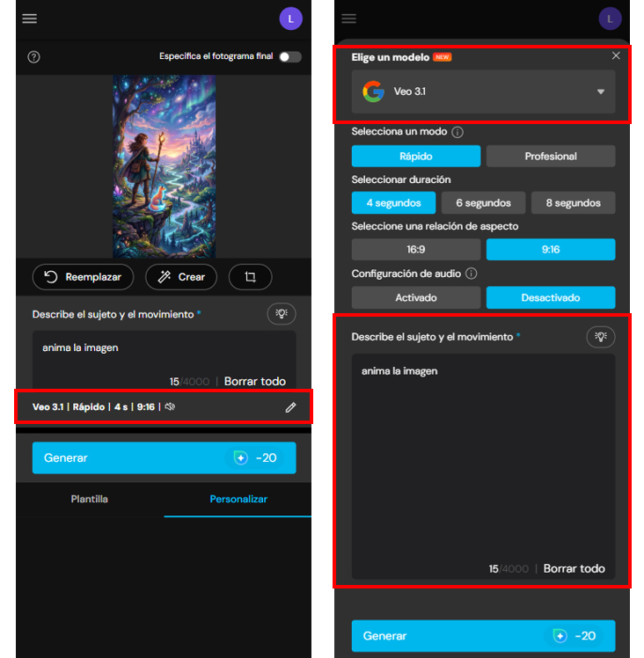Click dimmed hamburger menu in right screen
The height and width of the screenshot is (658, 644).
tap(348, 18)
